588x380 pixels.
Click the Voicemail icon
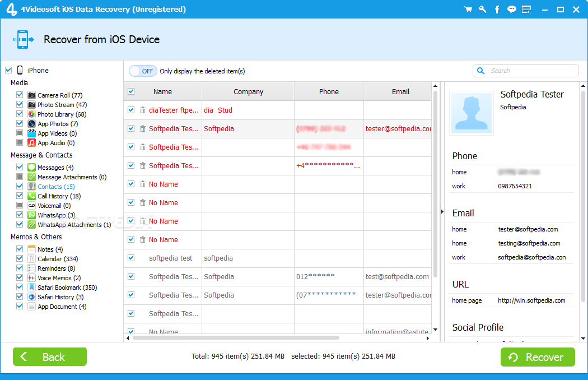pyautogui.click(x=32, y=205)
